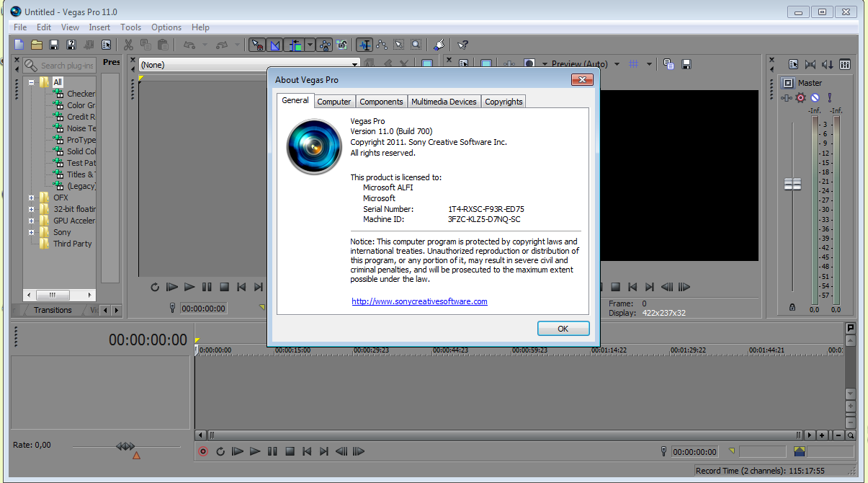Click the Cut scissors icon

click(128, 45)
